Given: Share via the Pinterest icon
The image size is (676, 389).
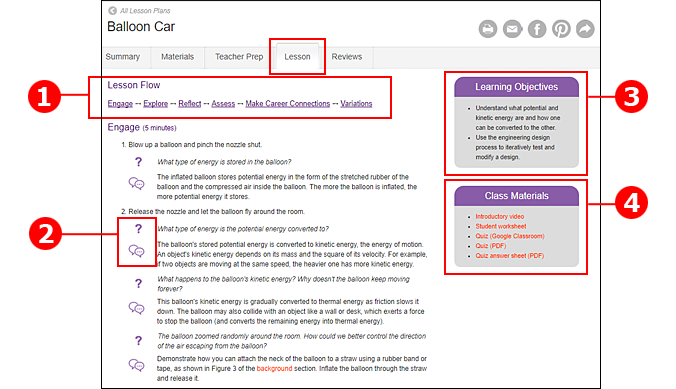Looking at the screenshot, I should pyautogui.click(x=561, y=29).
